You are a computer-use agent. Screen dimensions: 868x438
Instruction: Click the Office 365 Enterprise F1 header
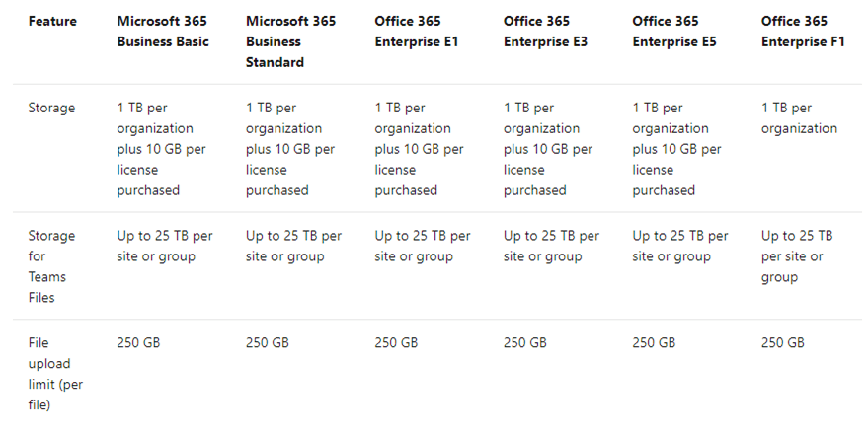point(803,31)
